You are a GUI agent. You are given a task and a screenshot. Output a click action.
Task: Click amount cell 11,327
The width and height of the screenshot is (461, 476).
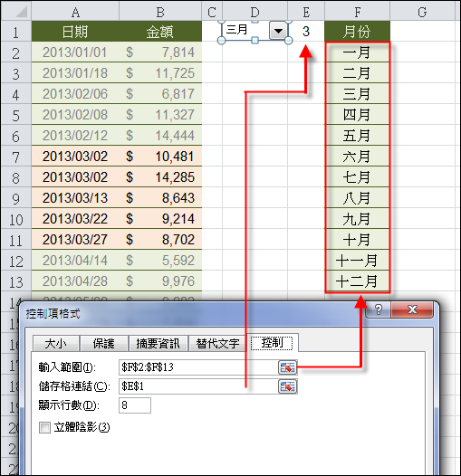(160, 115)
